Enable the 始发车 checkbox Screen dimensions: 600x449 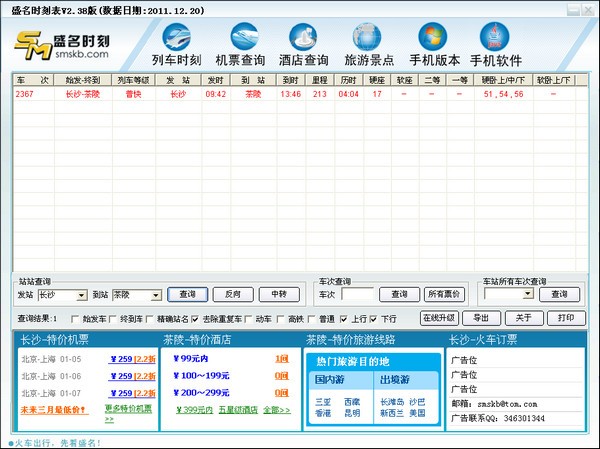click(x=77, y=318)
